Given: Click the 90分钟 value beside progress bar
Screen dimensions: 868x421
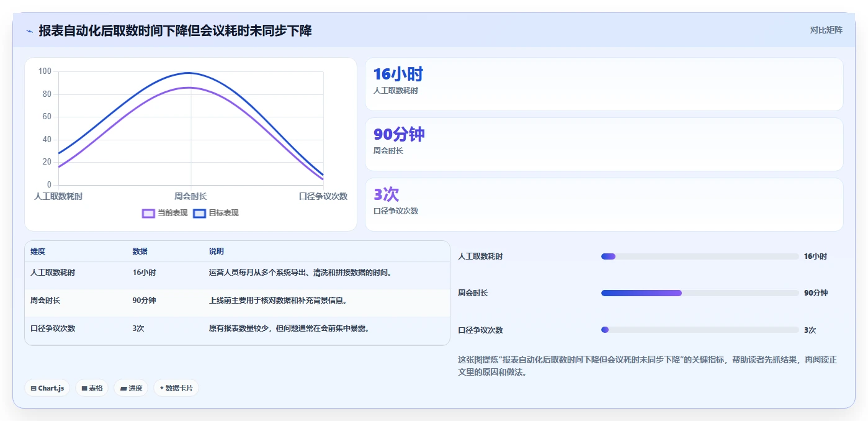Looking at the screenshot, I should tap(816, 293).
